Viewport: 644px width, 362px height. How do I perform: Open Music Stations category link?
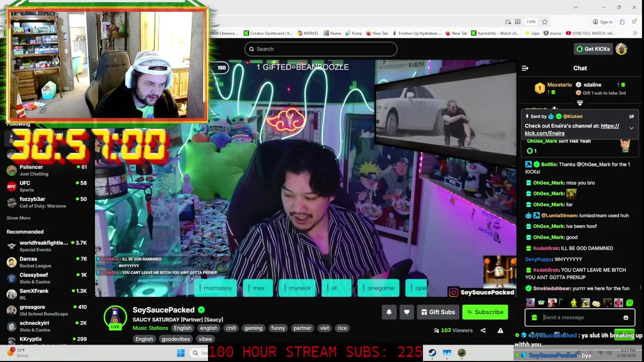pyautogui.click(x=150, y=328)
